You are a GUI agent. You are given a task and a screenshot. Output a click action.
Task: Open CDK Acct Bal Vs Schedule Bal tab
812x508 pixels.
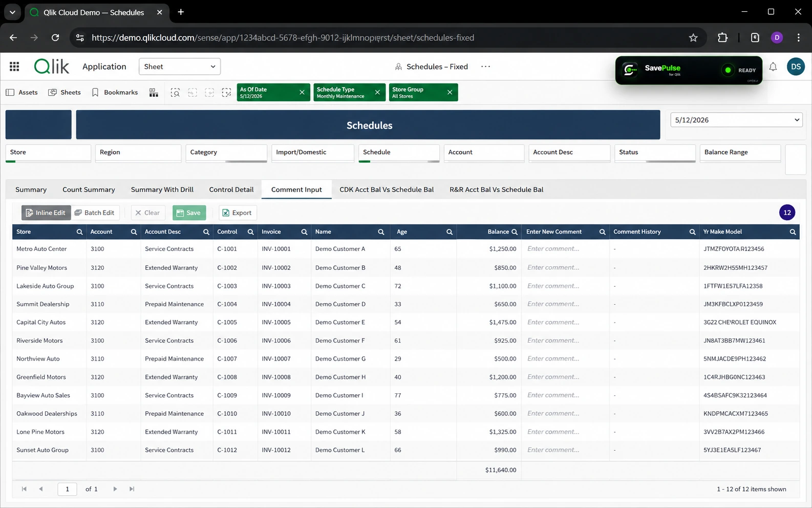click(387, 190)
